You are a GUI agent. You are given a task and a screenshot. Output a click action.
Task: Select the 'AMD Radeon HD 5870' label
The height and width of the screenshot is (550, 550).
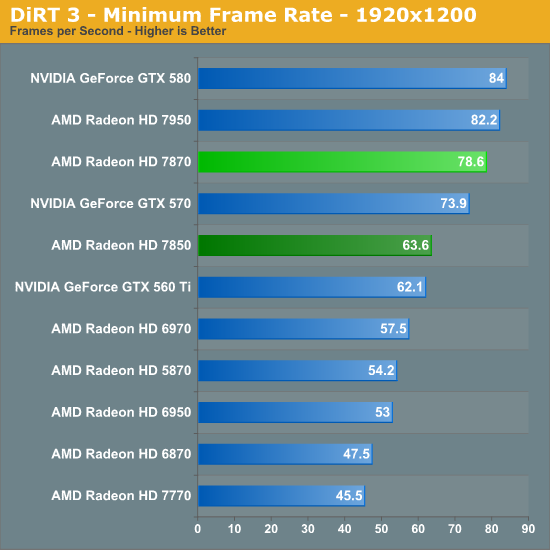point(121,370)
